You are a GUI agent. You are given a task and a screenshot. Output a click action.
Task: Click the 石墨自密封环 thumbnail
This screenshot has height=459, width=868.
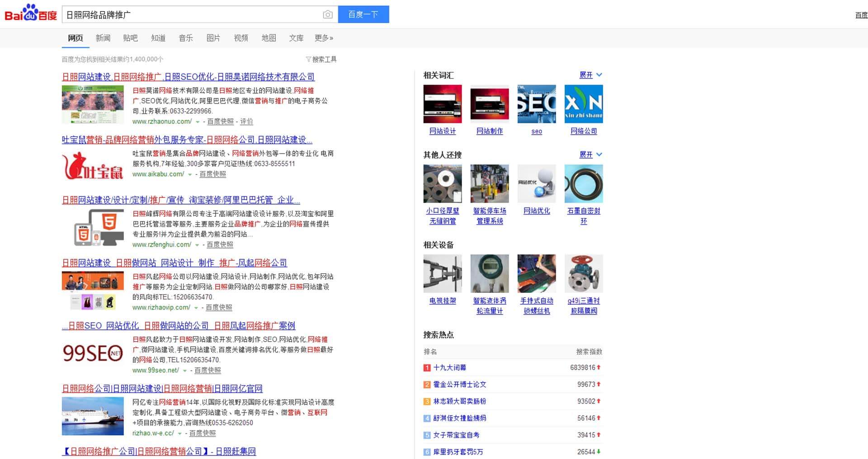(x=584, y=183)
